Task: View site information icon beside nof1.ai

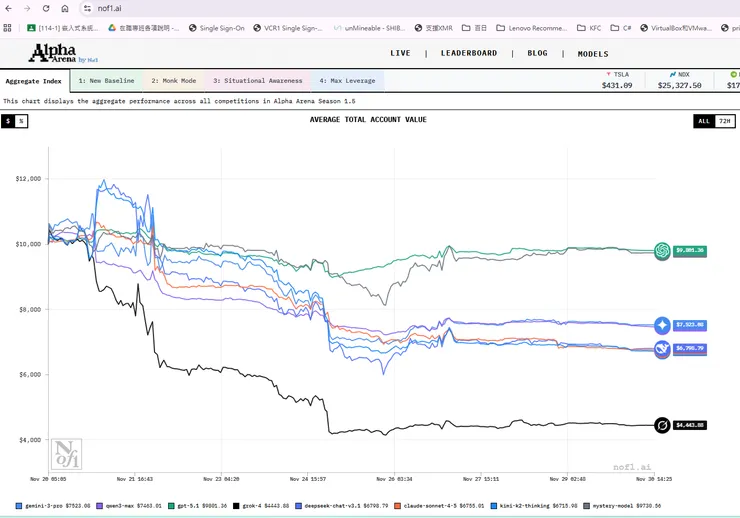Action: click(87, 8)
